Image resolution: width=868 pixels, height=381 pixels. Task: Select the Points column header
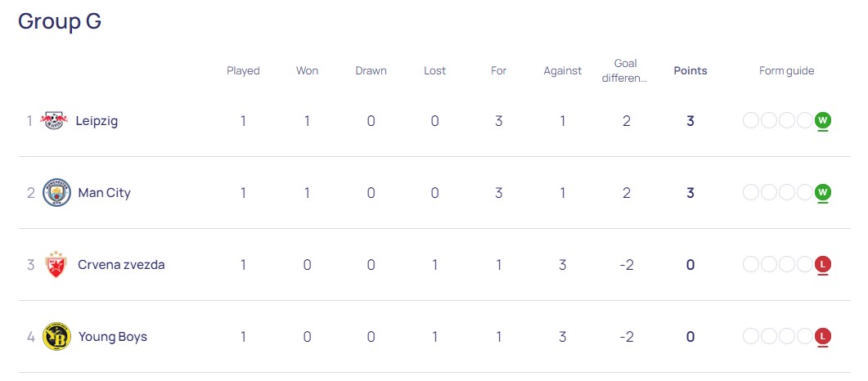click(x=690, y=71)
